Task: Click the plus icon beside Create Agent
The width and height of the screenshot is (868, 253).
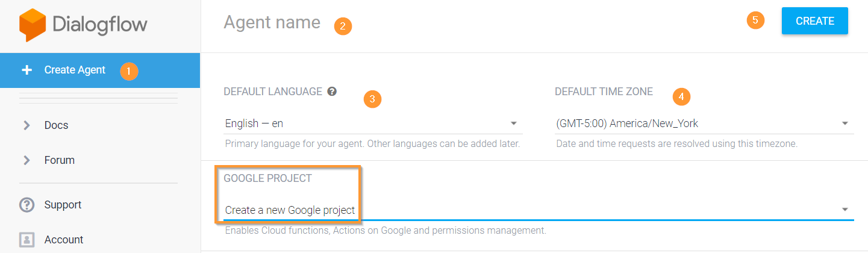Action: (27, 70)
